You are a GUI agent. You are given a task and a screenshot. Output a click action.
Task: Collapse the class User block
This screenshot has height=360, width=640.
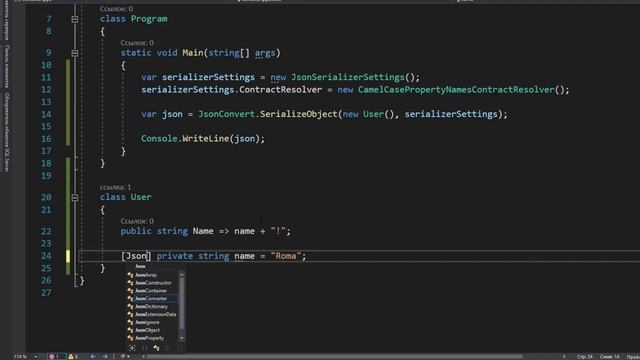[x=75, y=198]
